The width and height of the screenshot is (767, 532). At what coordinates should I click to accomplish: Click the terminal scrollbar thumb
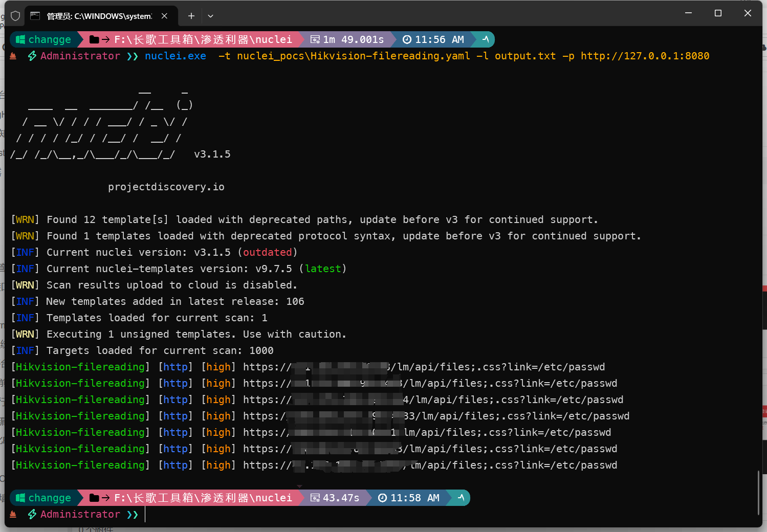point(758,493)
